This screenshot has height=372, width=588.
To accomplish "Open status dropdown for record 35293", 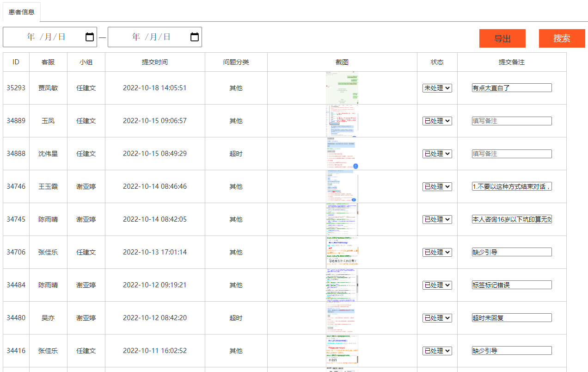I will (437, 88).
